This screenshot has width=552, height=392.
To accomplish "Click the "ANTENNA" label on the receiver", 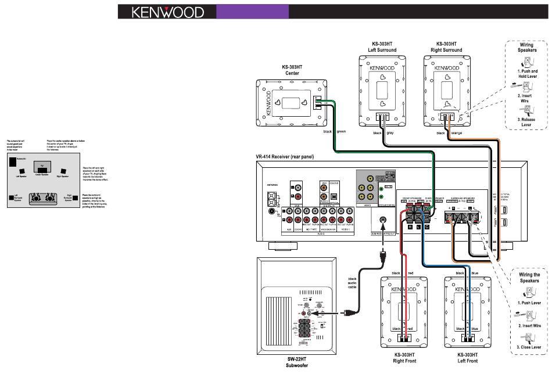I will (273, 185).
